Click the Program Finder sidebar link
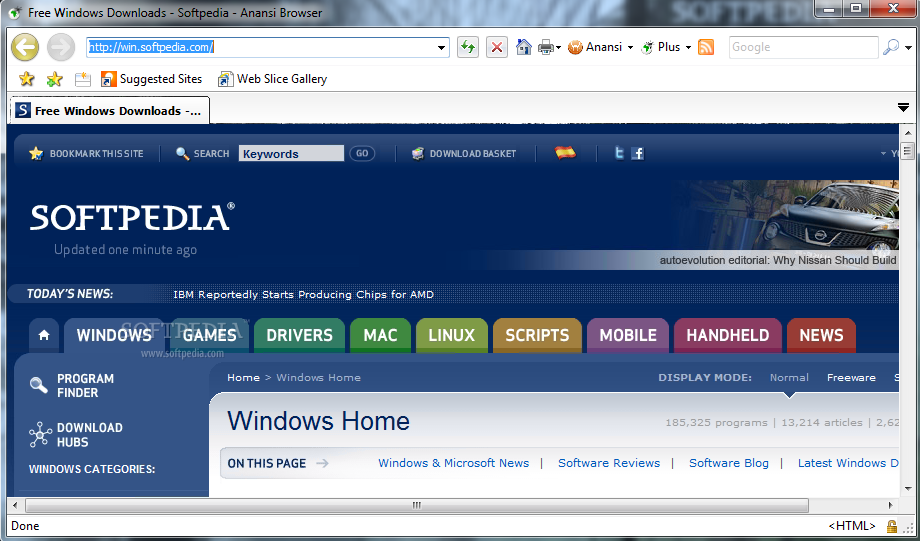Screen dimensions: 920x541 [86, 386]
